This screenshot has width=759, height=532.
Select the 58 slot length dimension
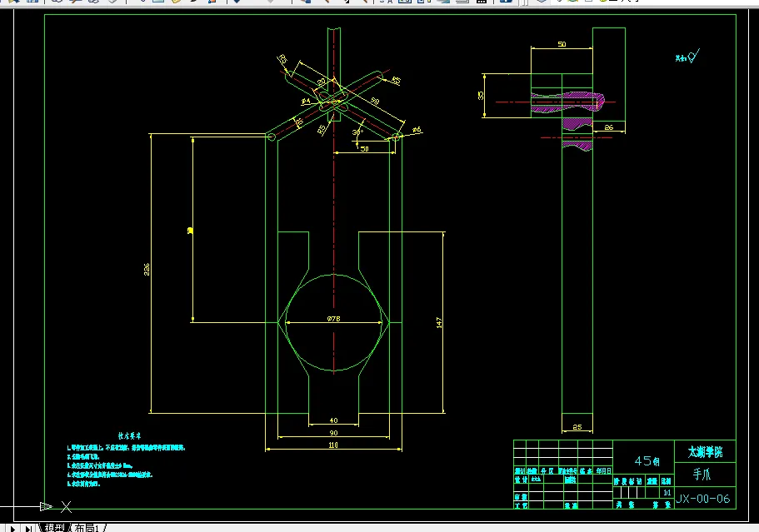click(375, 101)
